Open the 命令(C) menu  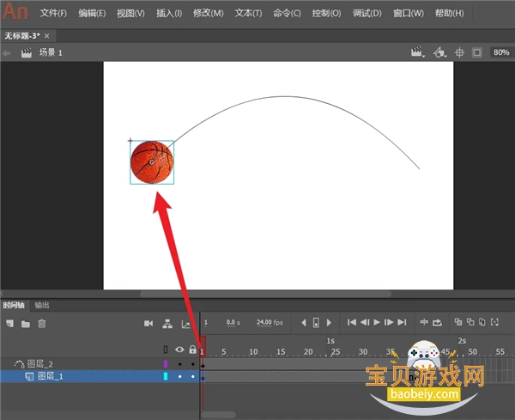(x=287, y=13)
